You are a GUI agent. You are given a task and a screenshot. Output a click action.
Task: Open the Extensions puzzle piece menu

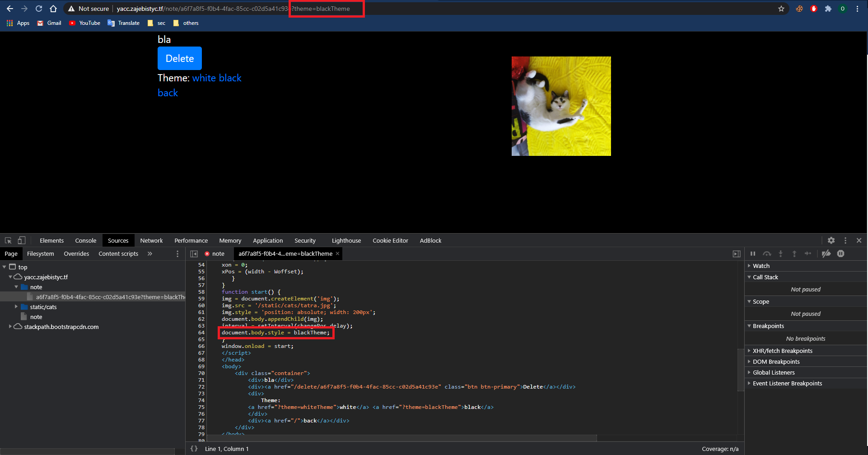[x=828, y=9]
